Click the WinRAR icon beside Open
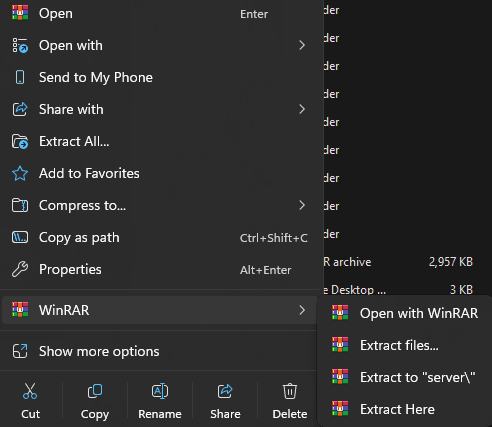 (x=20, y=13)
